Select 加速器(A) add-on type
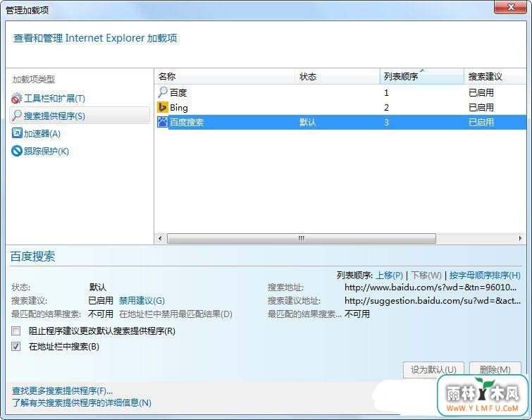 (42, 133)
